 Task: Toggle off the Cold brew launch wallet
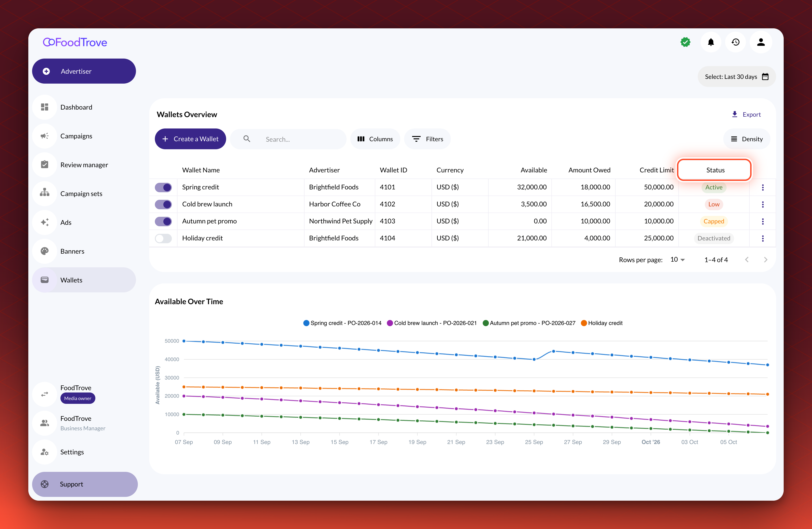pyautogui.click(x=163, y=205)
